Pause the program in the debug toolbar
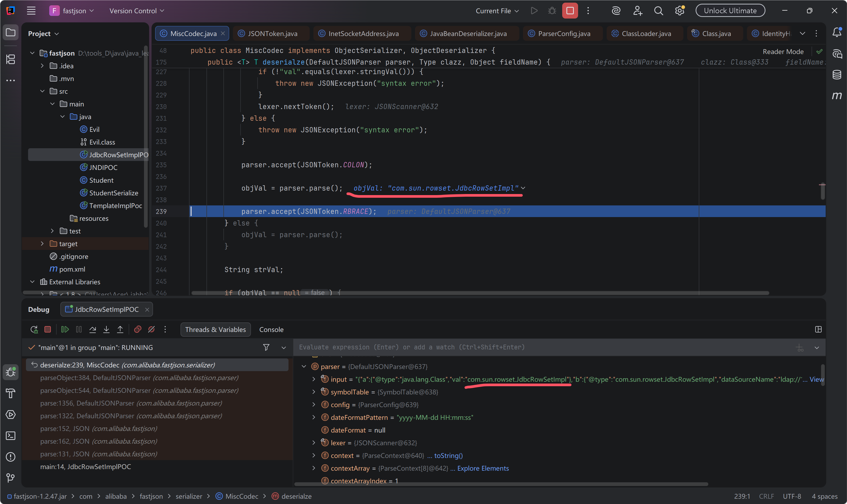Image resolution: width=847 pixels, height=504 pixels. click(x=79, y=330)
